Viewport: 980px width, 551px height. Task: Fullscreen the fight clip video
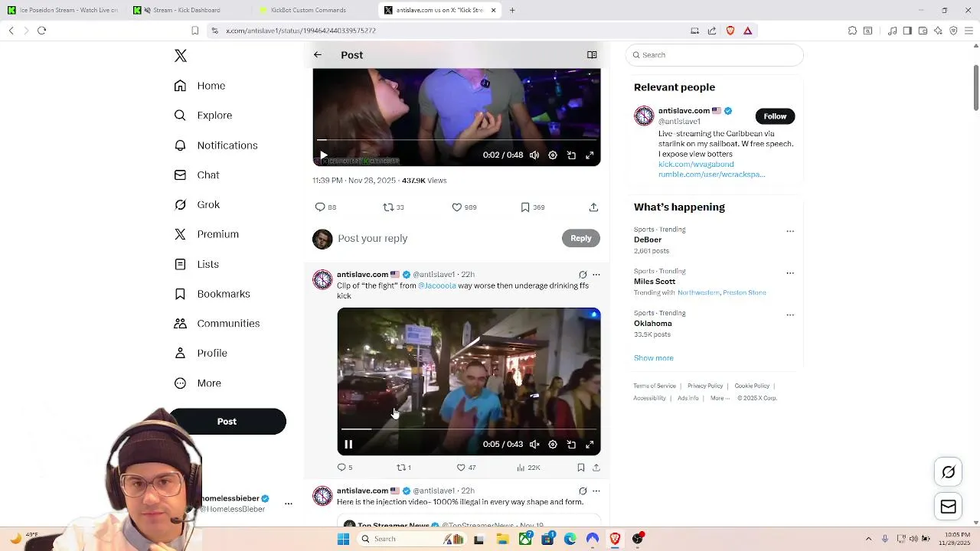[590, 445]
